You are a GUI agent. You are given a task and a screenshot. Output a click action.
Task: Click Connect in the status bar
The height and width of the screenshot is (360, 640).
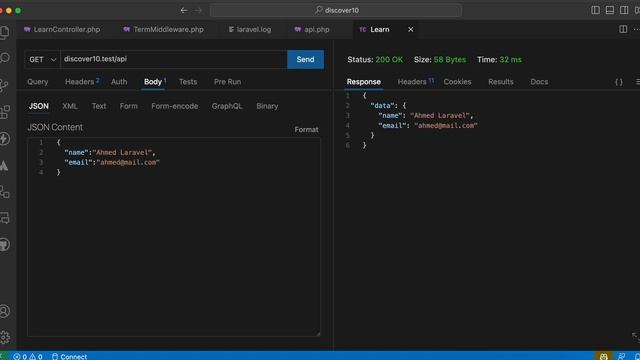point(69,356)
